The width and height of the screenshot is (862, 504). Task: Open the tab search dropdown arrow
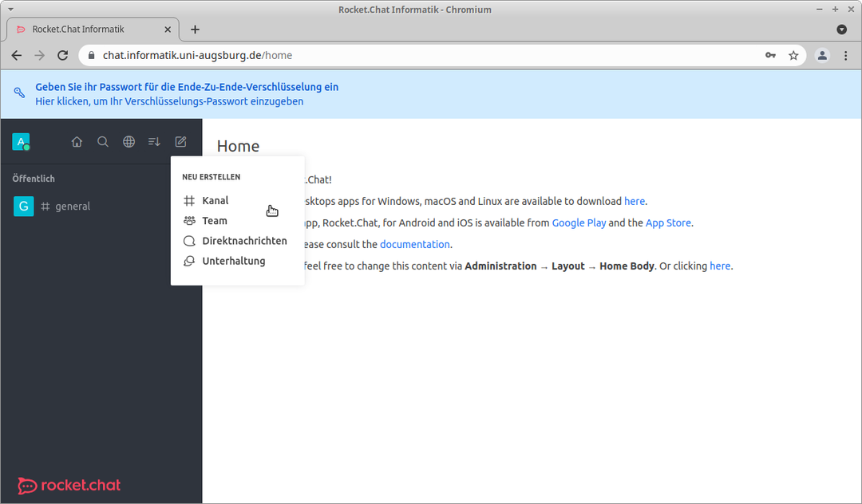[842, 30]
